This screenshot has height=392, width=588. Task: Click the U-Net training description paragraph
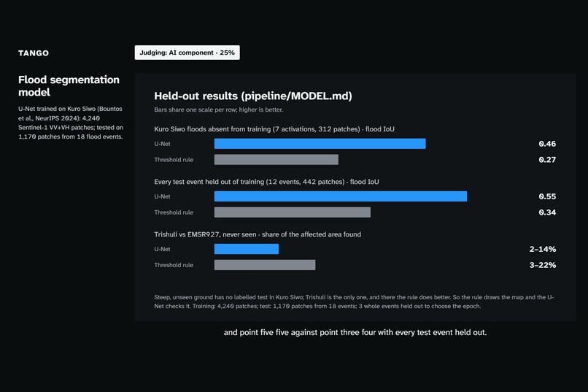pos(71,123)
